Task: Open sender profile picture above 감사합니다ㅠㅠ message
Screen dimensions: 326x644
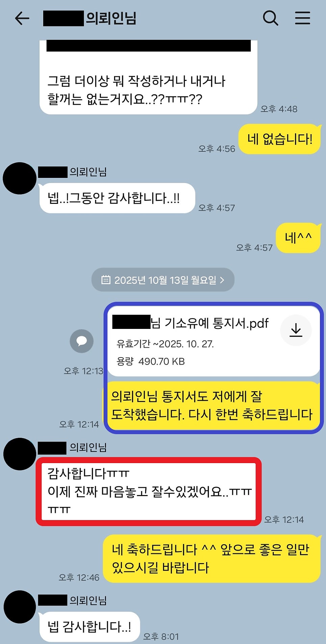Action: [20, 454]
